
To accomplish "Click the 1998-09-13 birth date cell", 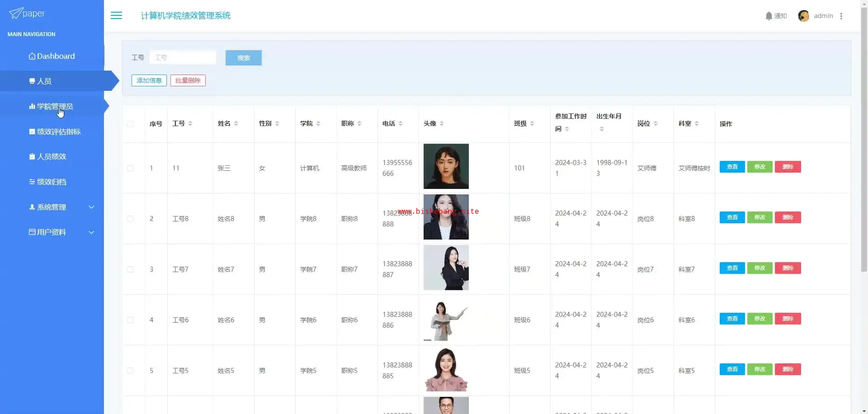I will (x=612, y=168).
